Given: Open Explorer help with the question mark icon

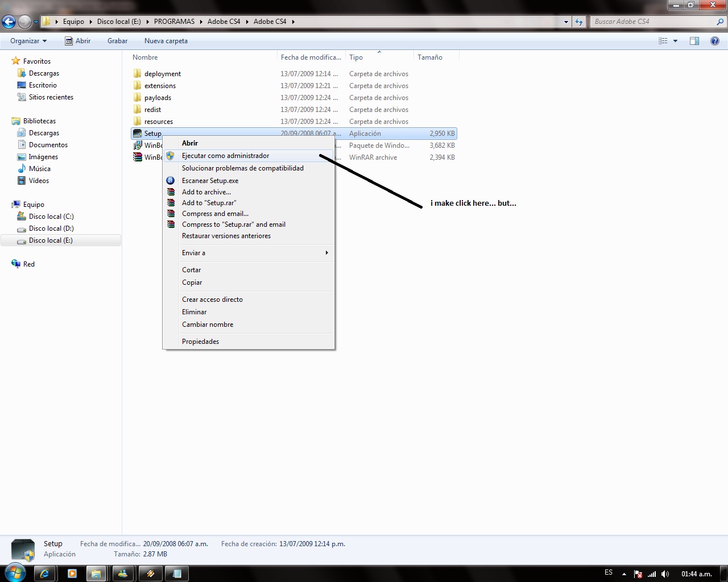Looking at the screenshot, I should click(x=715, y=41).
